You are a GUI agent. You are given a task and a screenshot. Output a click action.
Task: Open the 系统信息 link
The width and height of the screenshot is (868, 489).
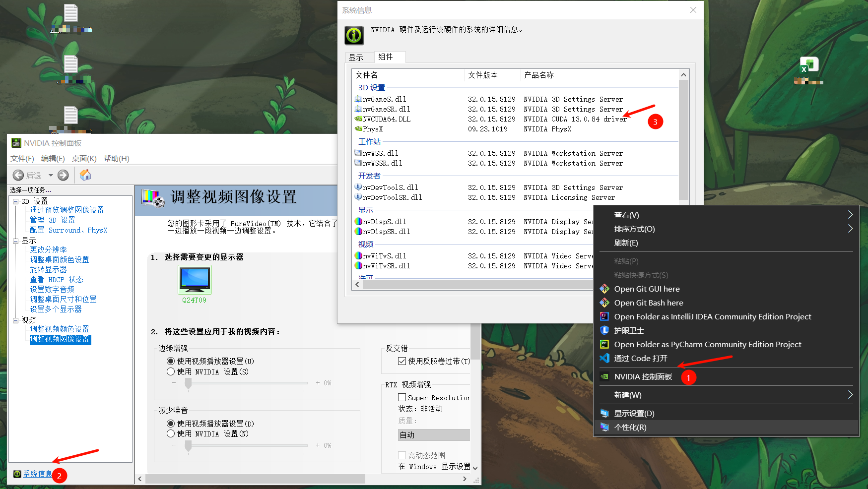tap(38, 474)
